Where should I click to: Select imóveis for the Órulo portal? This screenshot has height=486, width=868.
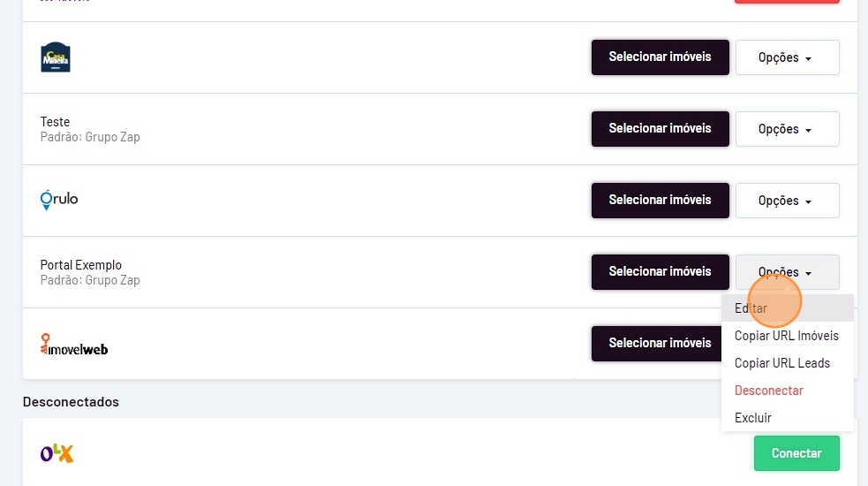click(x=660, y=201)
